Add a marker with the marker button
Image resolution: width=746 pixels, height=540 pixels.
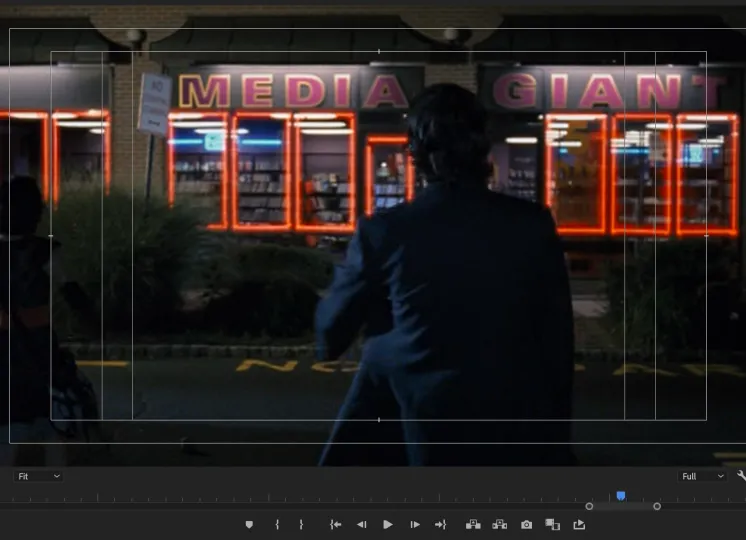tap(249, 524)
